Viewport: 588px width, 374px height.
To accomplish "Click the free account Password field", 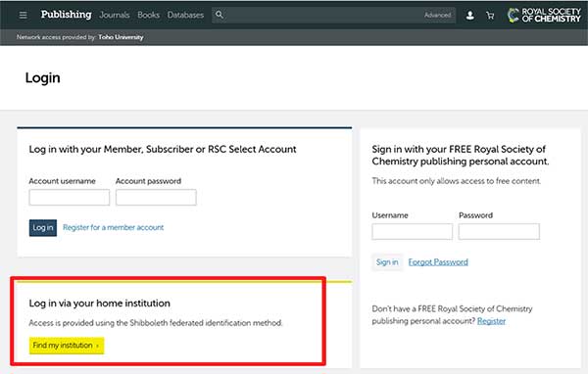I will pos(499,232).
